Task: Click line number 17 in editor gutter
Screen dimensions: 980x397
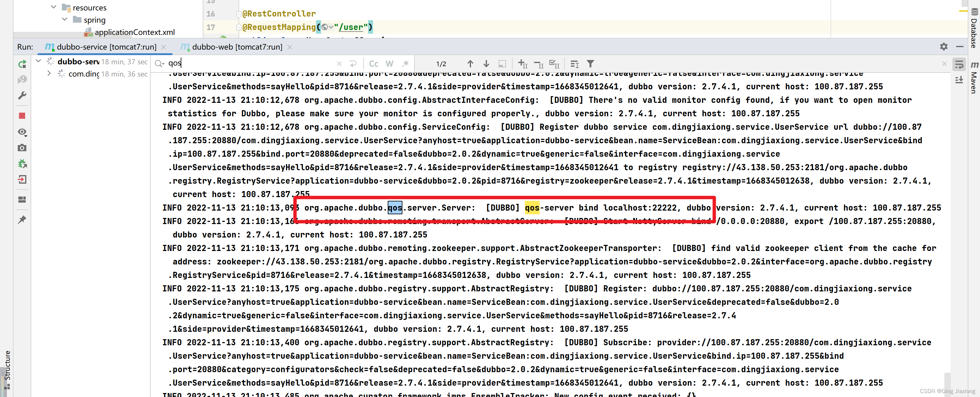Action: pyautogui.click(x=211, y=27)
